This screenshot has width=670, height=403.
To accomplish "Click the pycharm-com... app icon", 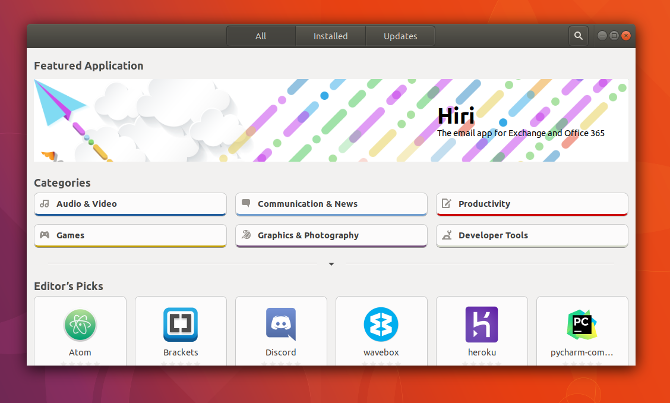I will (x=582, y=325).
